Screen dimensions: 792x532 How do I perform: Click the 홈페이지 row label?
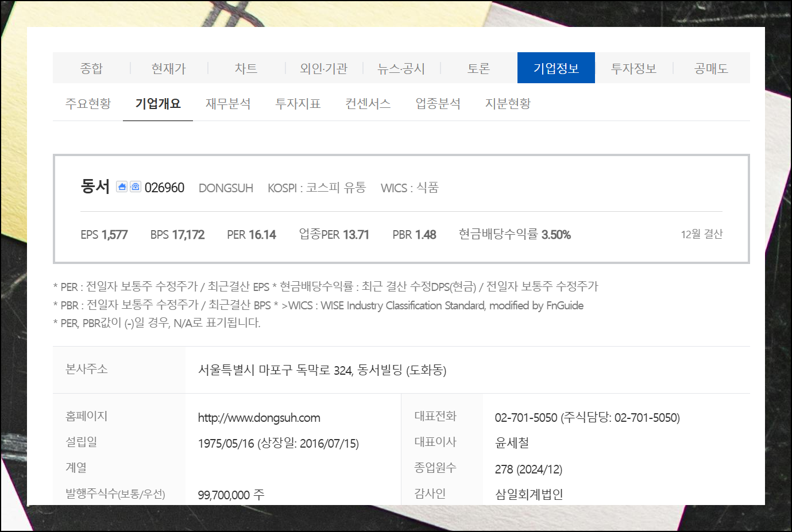(x=87, y=416)
